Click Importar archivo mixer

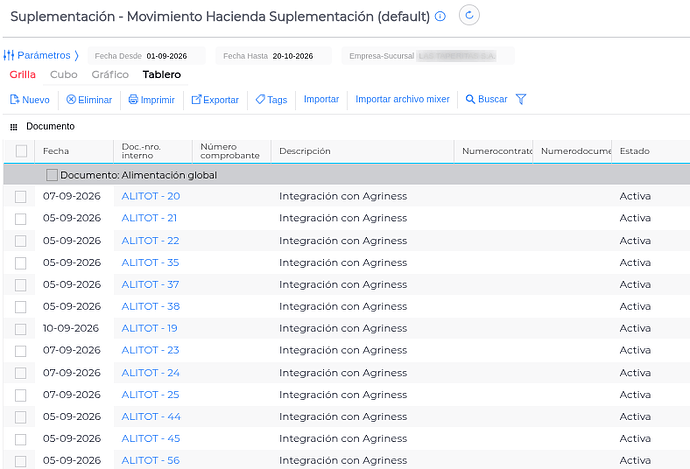click(x=402, y=99)
